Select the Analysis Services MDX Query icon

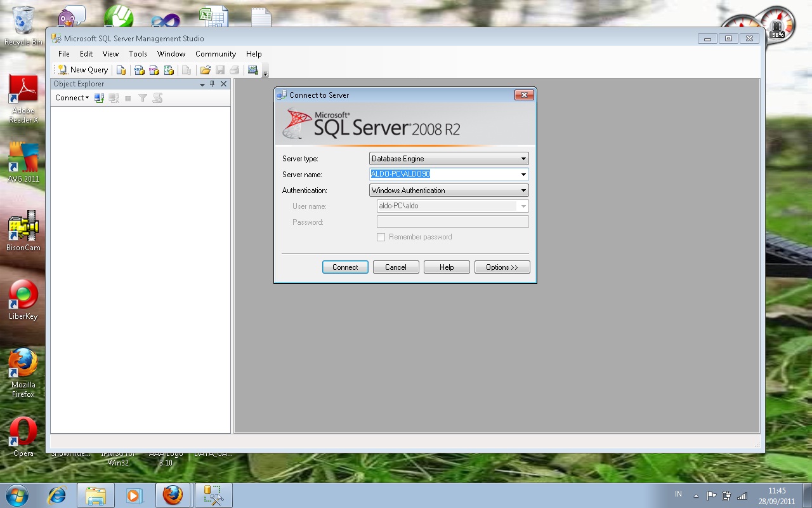click(139, 70)
